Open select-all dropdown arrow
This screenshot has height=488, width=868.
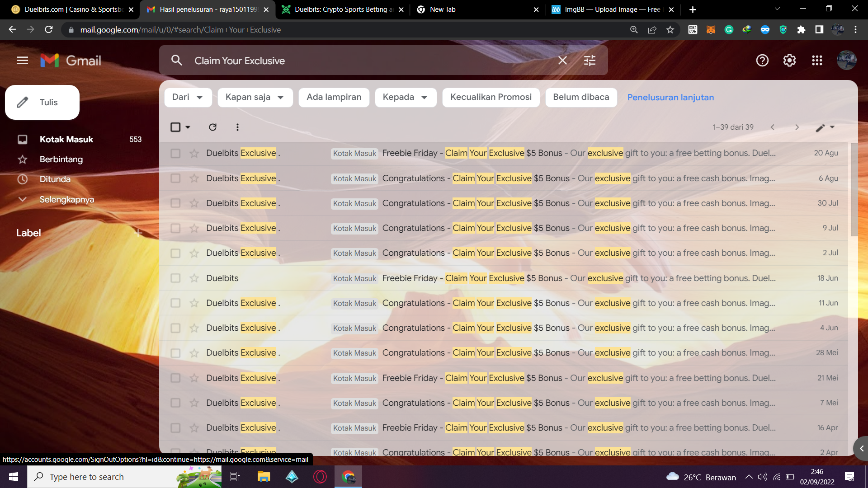pos(188,127)
